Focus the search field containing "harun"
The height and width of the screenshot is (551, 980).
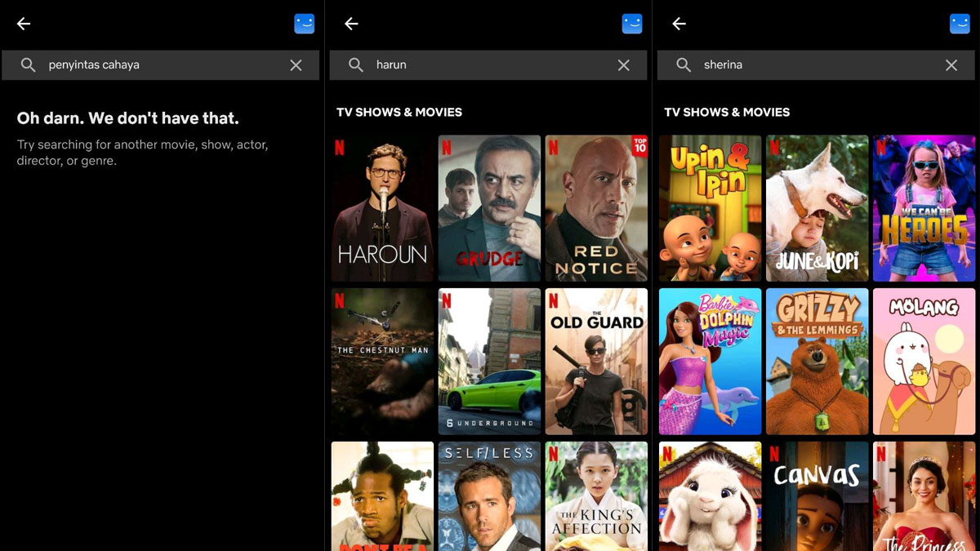[488, 65]
